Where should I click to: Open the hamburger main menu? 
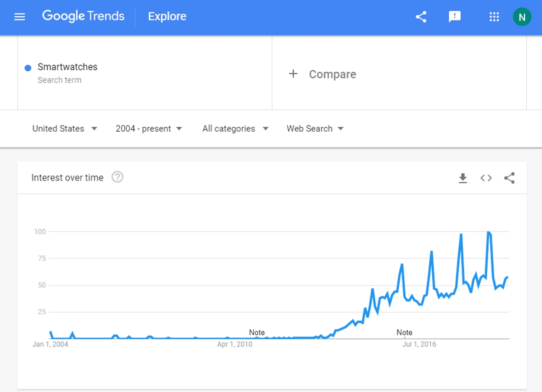(x=20, y=17)
